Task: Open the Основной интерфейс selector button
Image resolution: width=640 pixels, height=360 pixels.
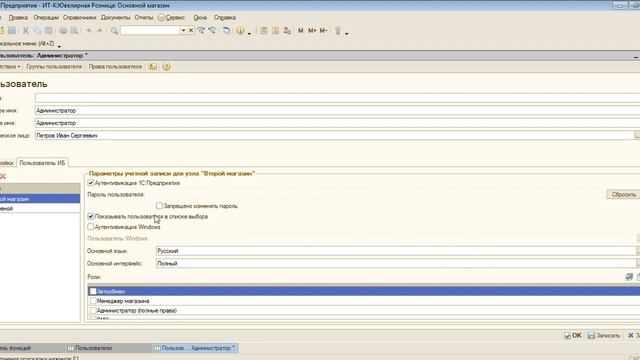Action: pyautogui.click(x=638, y=264)
